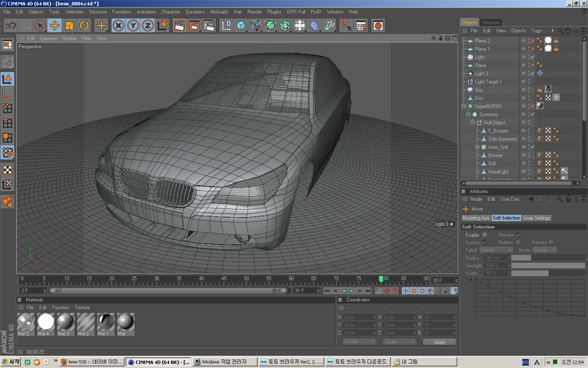Add a Cube primitive object
Screen dimensions: 588x368
click(x=241, y=26)
